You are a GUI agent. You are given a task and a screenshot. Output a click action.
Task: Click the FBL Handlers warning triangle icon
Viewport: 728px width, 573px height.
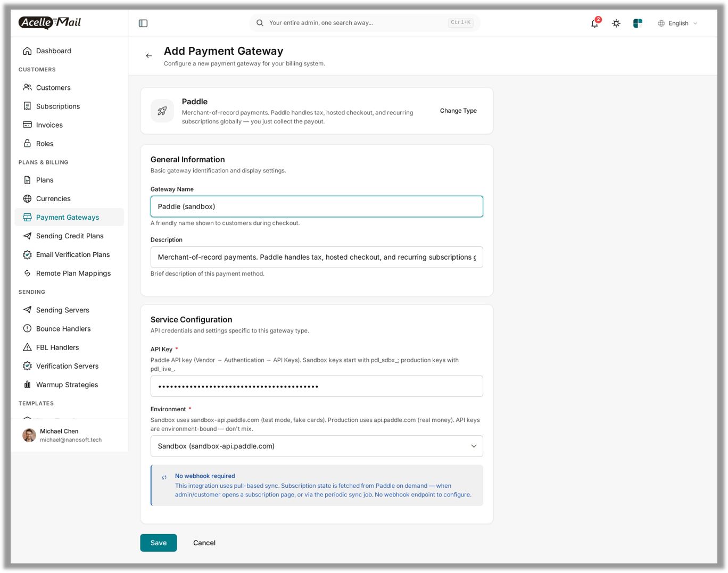(x=27, y=347)
